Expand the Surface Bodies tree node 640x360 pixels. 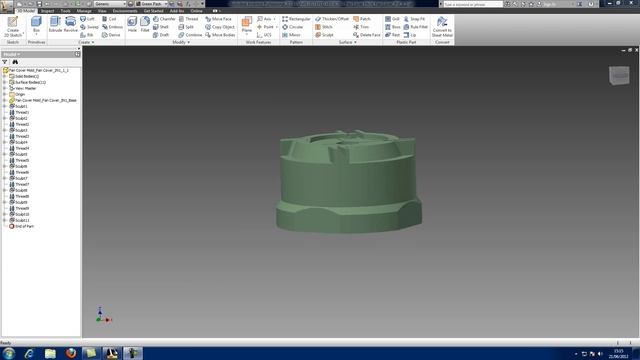click(x=4, y=82)
